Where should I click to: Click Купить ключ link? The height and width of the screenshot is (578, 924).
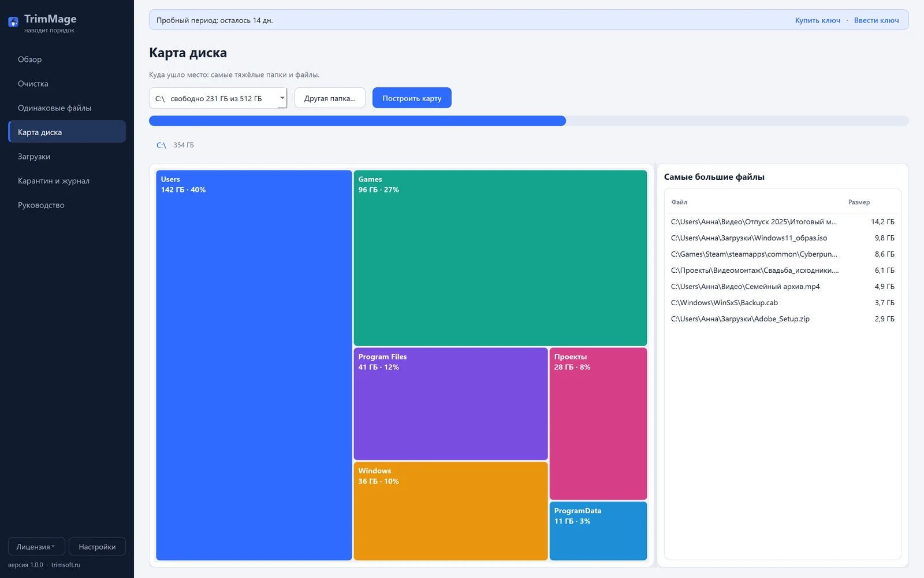(818, 20)
